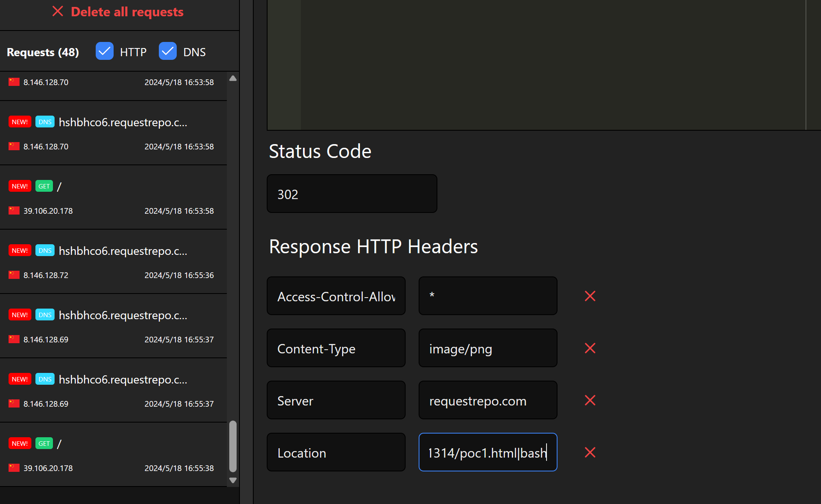The image size is (821, 504).
Task: Edit the Server header name field
Action: (x=336, y=400)
